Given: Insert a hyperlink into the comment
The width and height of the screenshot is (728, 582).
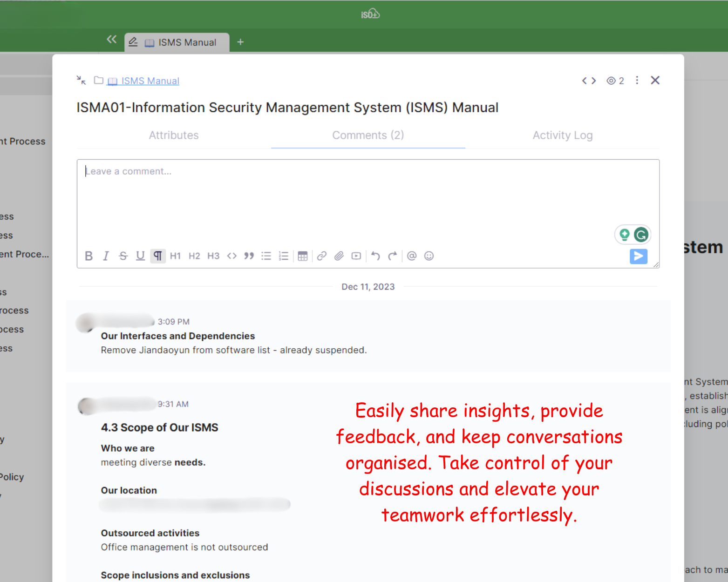Looking at the screenshot, I should (x=321, y=256).
